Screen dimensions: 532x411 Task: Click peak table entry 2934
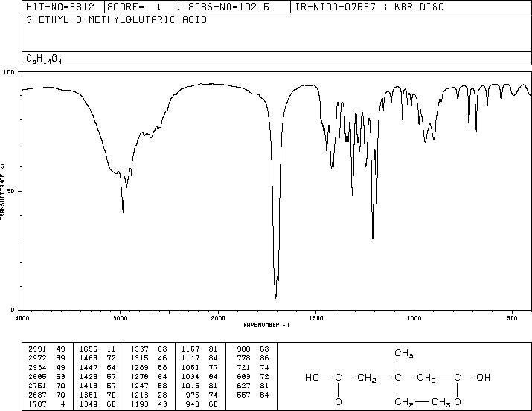point(37,367)
